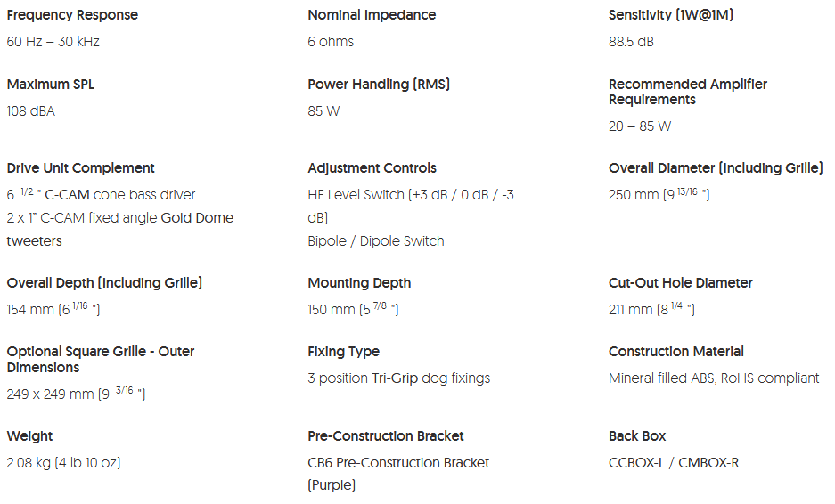Click the Cut-Out Hole Diameter heading
The image size is (835, 504).
(x=681, y=283)
